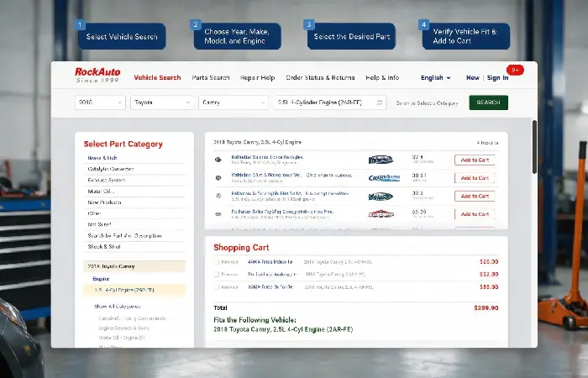The height and width of the screenshot is (378, 588).
Task: Open the 2.5L 4-Cylinder Engine selector
Action: coord(329,102)
